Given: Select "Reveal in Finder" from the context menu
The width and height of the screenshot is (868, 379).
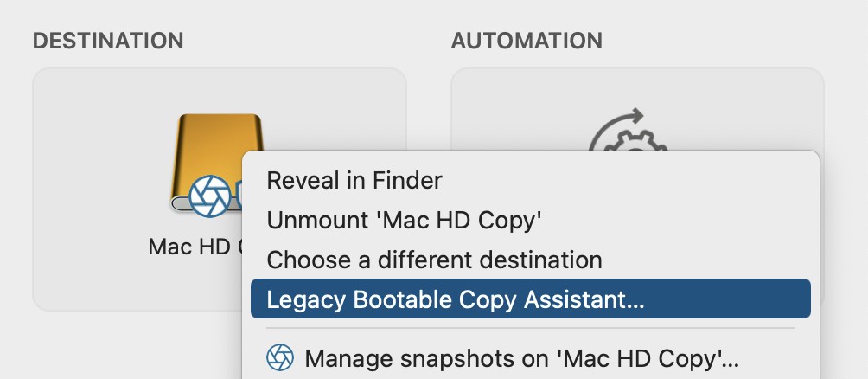Looking at the screenshot, I should point(354,180).
